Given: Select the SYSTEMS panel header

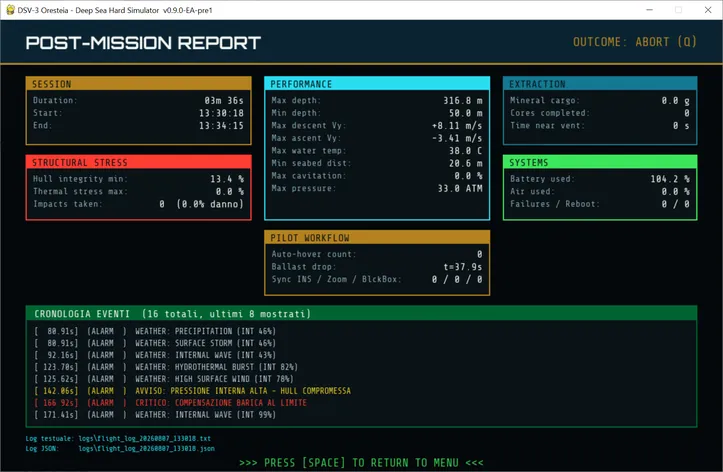Looking at the screenshot, I should (x=599, y=162).
